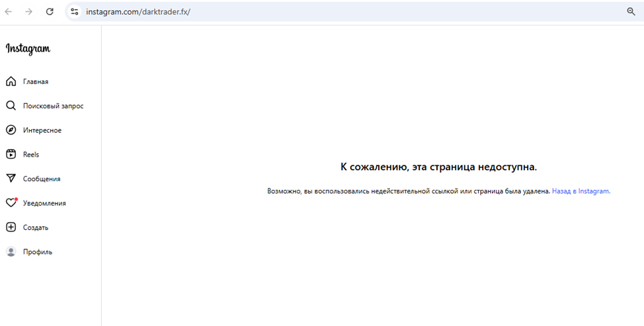Go to Главная in the sidebar
The width and height of the screenshot is (644, 326).
click(x=36, y=82)
